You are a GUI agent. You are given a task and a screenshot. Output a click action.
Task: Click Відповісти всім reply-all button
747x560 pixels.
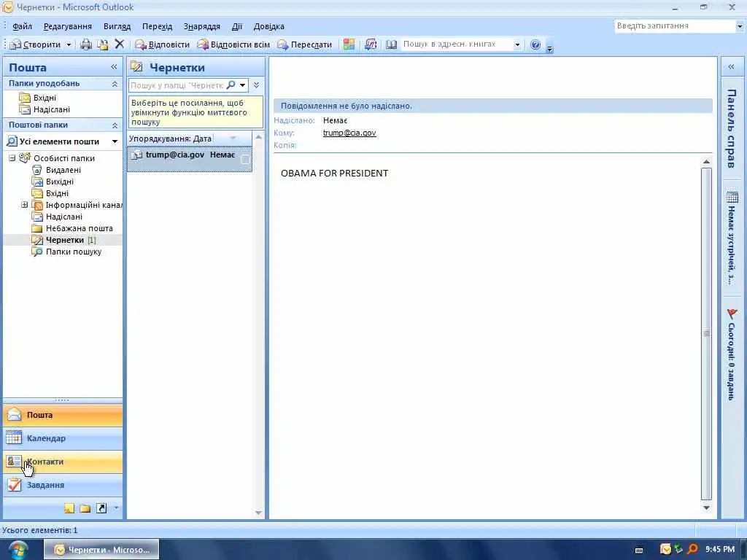[x=233, y=44]
